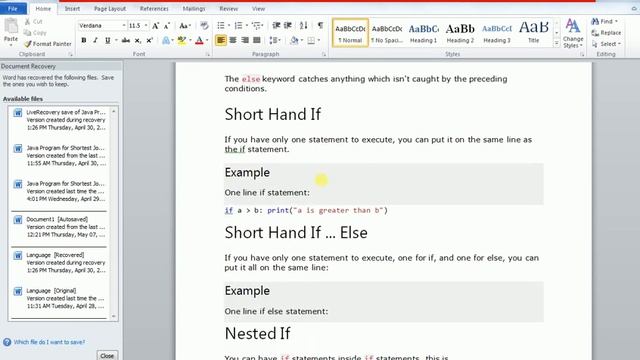Click 'Which file do I want to save?' link

click(x=49, y=342)
